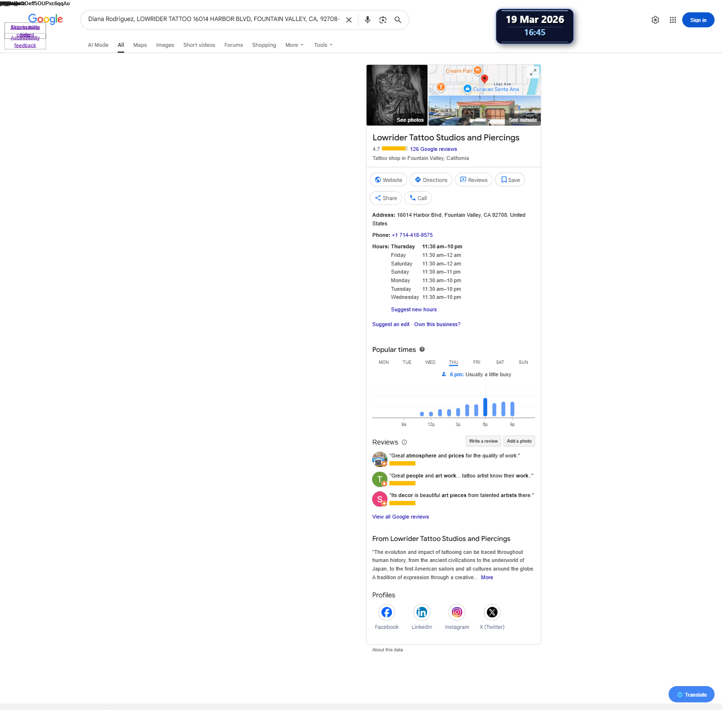
Task: Click Add a photo button
Action: (x=519, y=441)
